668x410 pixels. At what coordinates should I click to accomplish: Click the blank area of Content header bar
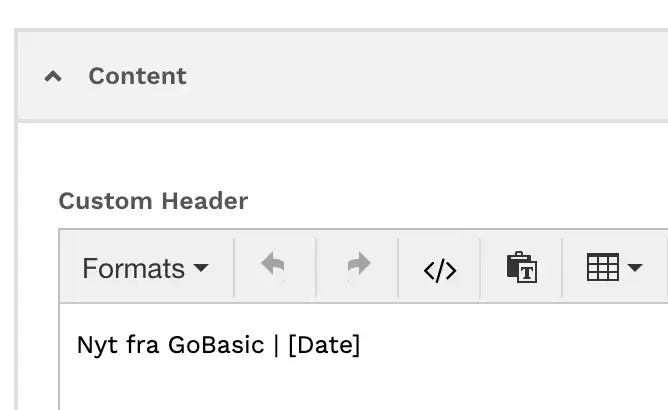[x=426, y=76]
